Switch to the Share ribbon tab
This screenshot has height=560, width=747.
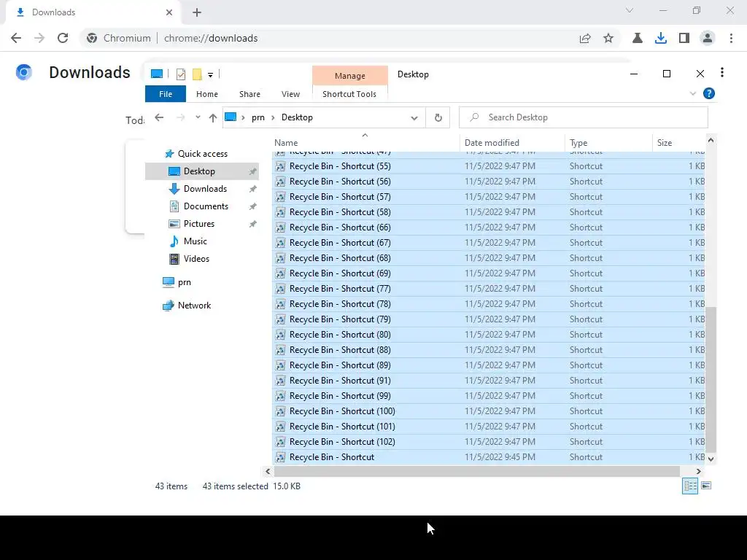[249, 94]
